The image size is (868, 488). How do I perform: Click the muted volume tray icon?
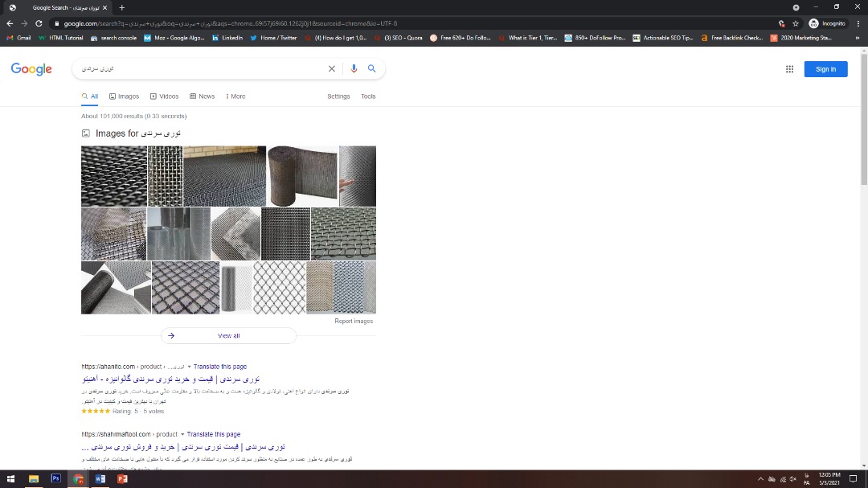click(x=793, y=479)
